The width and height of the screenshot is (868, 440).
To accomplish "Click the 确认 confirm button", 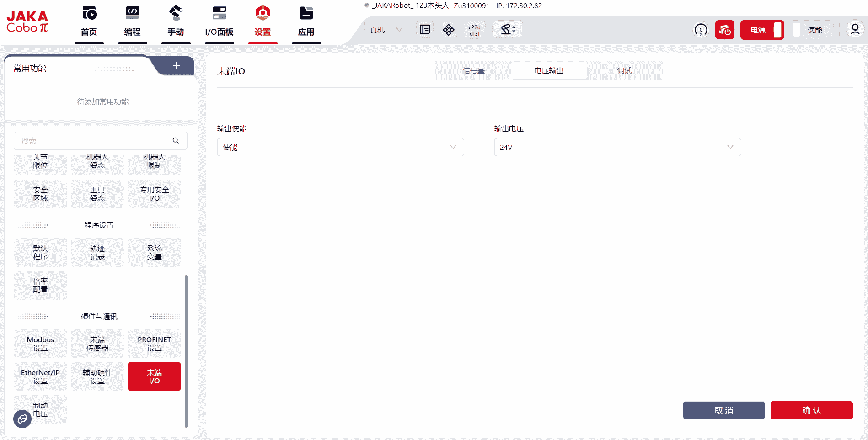I will [811, 410].
